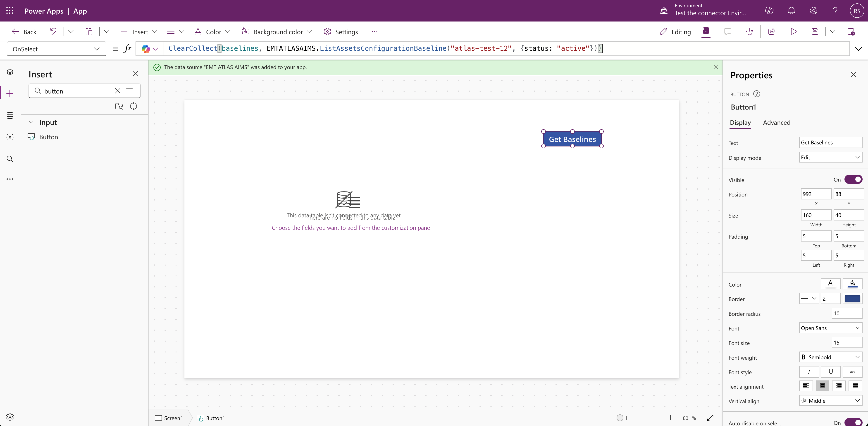
Task: Open the App checker stethoscope icon
Action: 749,32
